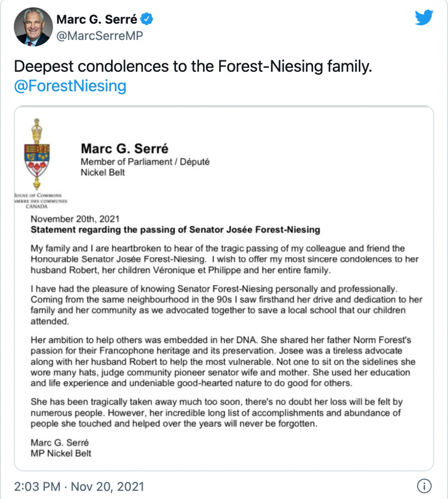Click the bold statement title about Senator Forest-Niesing
Screen dimensions: 448x499
point(175,230)
